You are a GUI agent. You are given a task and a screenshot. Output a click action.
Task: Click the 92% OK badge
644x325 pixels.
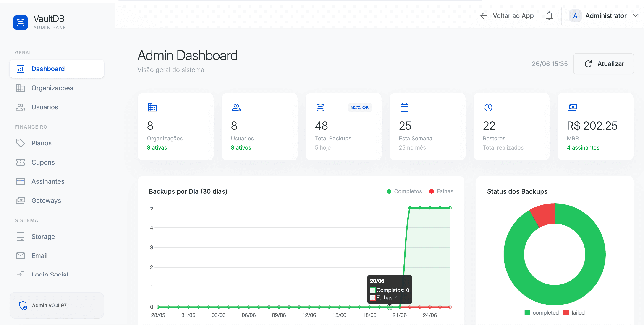[360, 107]
